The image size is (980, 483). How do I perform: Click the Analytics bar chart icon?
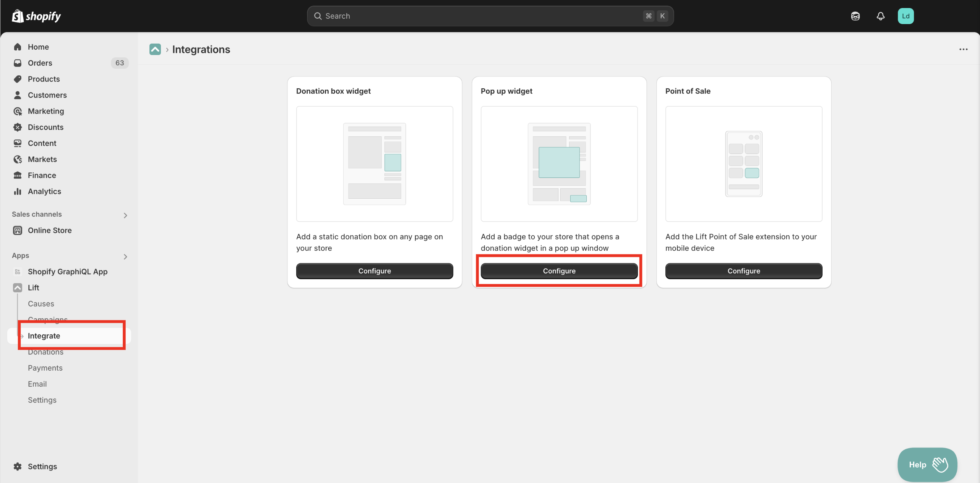point(18,191)
